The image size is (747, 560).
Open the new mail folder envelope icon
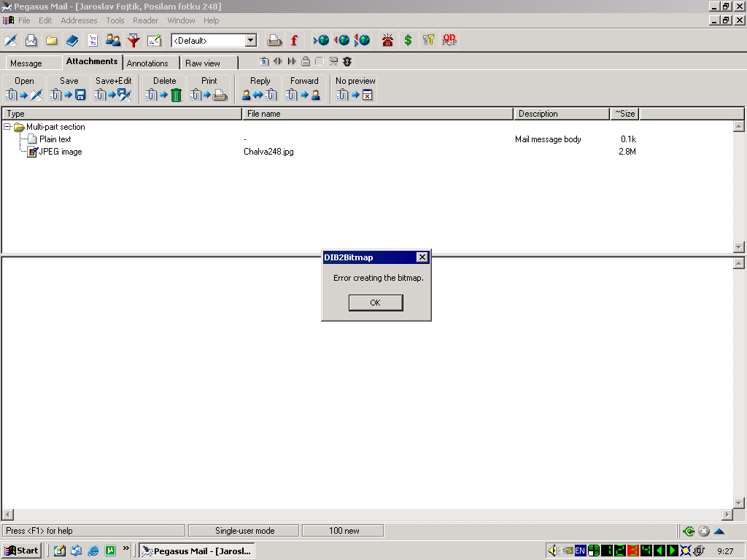click(x=31, y=41)
